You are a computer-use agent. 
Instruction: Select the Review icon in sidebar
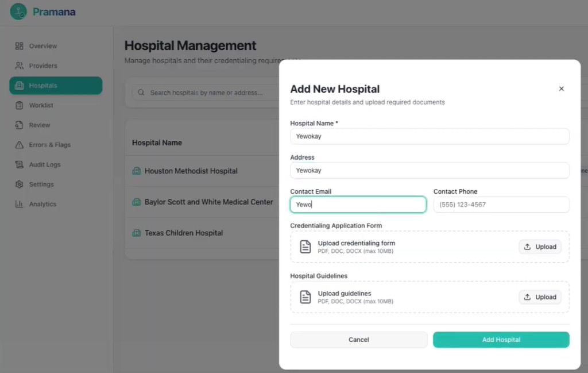click(18, 125)
